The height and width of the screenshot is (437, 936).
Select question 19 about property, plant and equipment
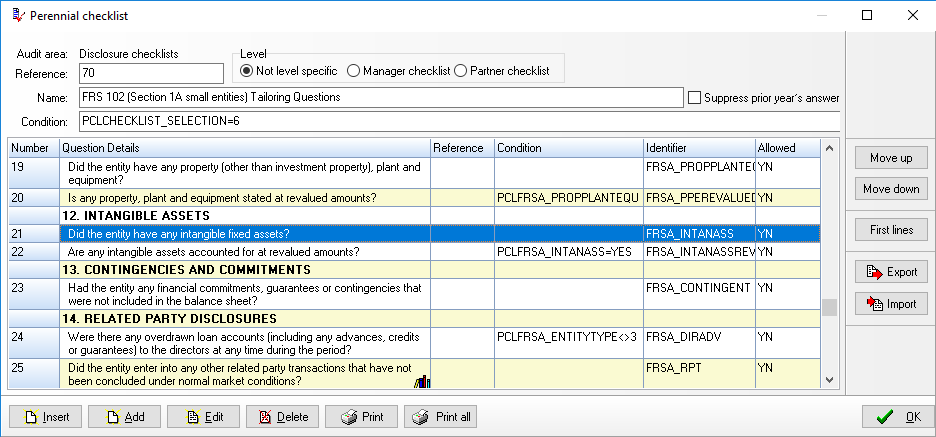[x=414, y=173]
